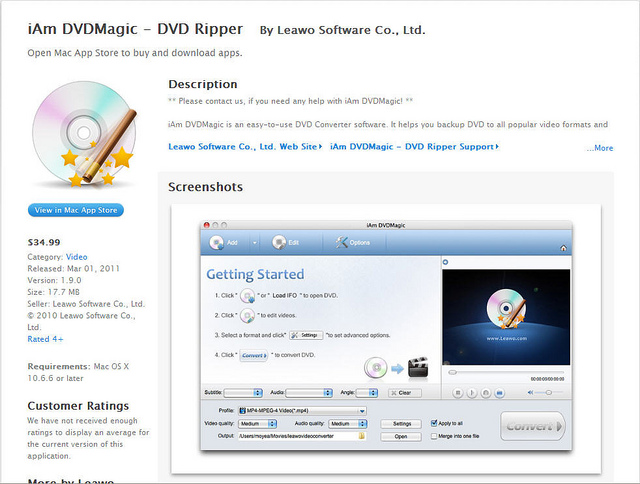This screenshot has height=484, width=640.
Task: Click the Settings button beside Audio quality
Action: pyautogui.click(x=401, y=424)
